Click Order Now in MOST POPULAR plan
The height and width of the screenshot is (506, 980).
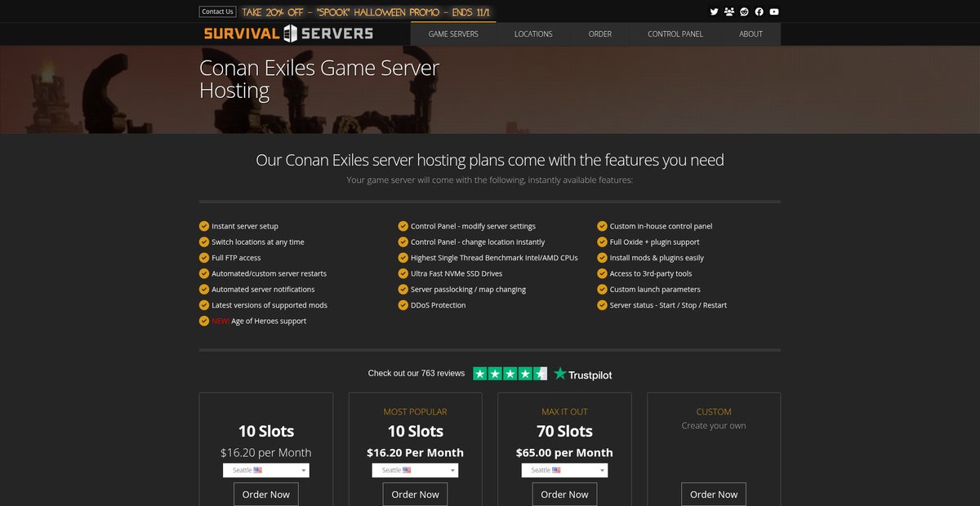[x=415, y=494]
